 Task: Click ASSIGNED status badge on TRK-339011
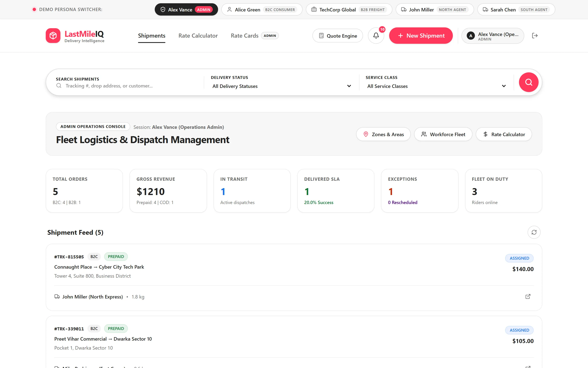pyautogui.click(x=519, y=330)
